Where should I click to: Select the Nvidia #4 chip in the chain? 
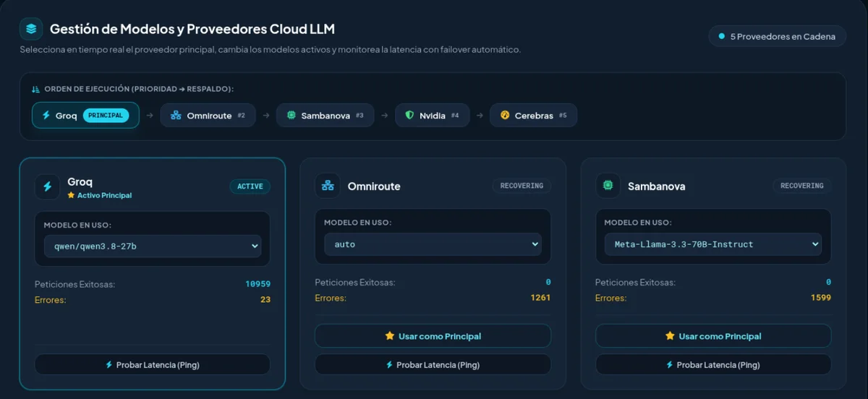432,116
